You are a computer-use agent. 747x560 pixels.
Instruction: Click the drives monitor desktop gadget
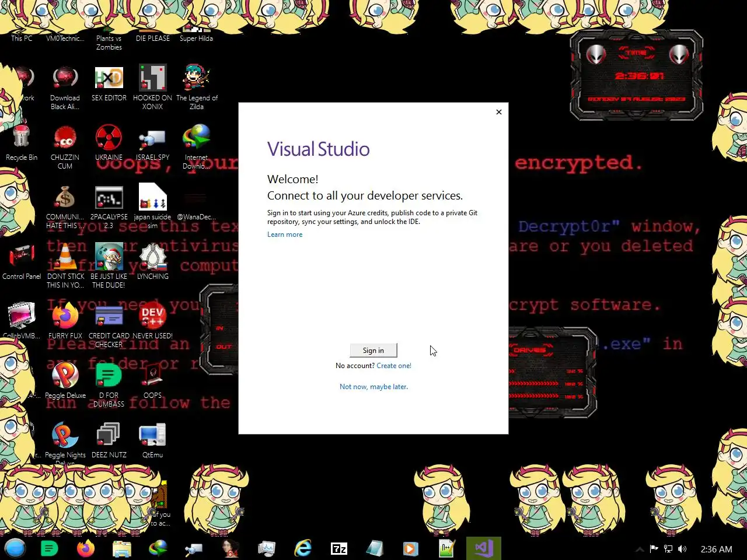click(x=551, y=372)
